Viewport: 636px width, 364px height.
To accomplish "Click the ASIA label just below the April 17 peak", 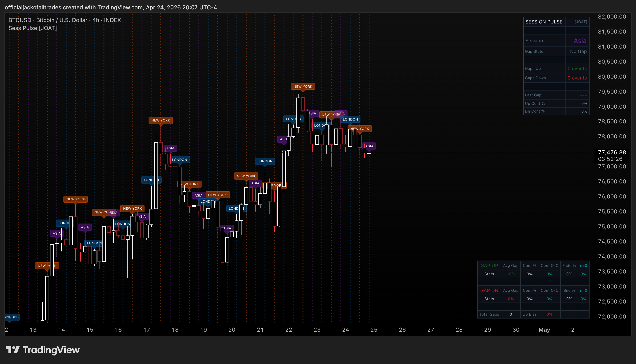I will point(170,148).
